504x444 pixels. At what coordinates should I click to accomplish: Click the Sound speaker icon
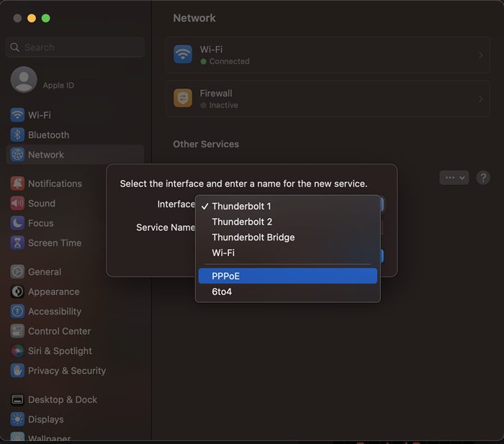point(17,204)
